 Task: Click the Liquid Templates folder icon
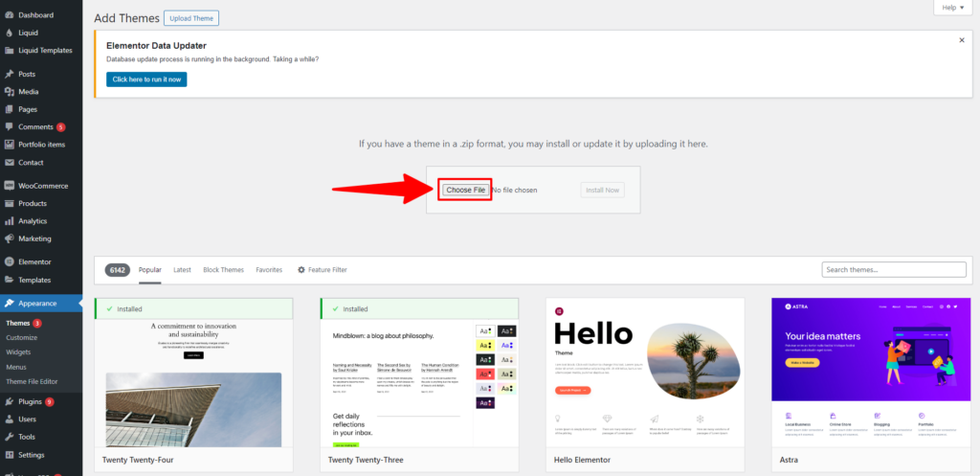click(x=9, y=50)
